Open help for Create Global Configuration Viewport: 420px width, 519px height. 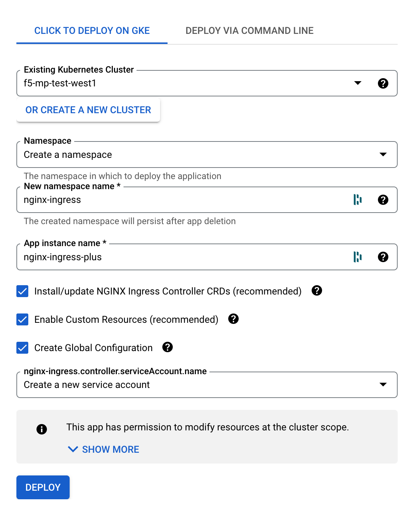click(168, 347)
